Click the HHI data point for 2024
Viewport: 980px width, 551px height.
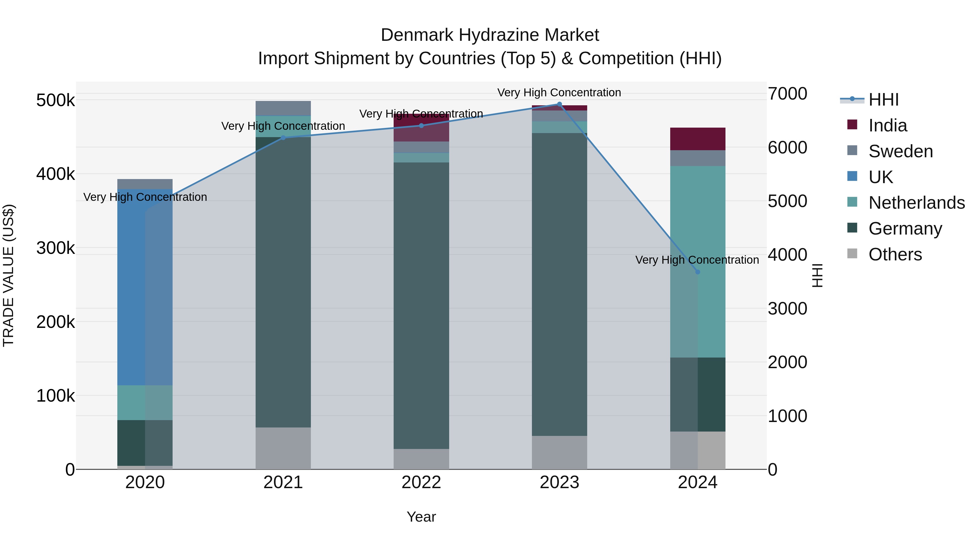pyautogui.click(x=697, y=272)
